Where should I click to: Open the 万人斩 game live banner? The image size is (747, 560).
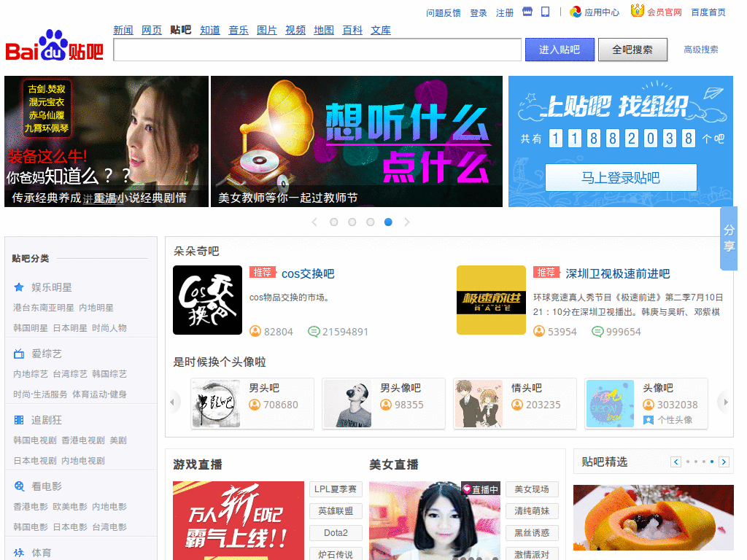[x=239, y=521]
